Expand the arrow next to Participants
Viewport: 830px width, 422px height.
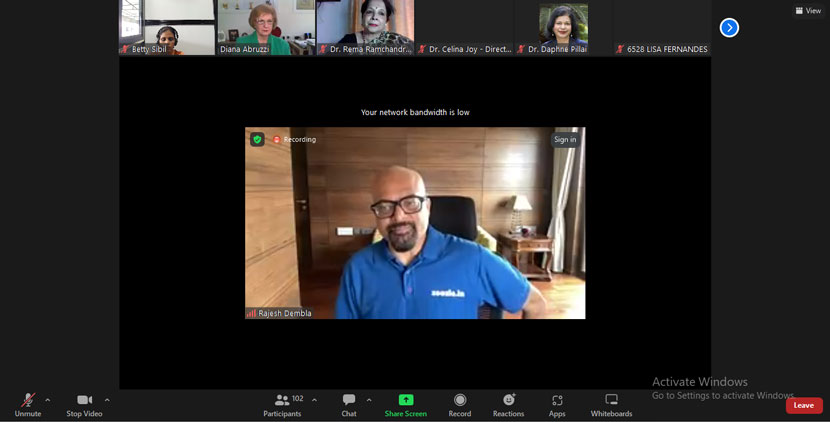tap(314, 400)
